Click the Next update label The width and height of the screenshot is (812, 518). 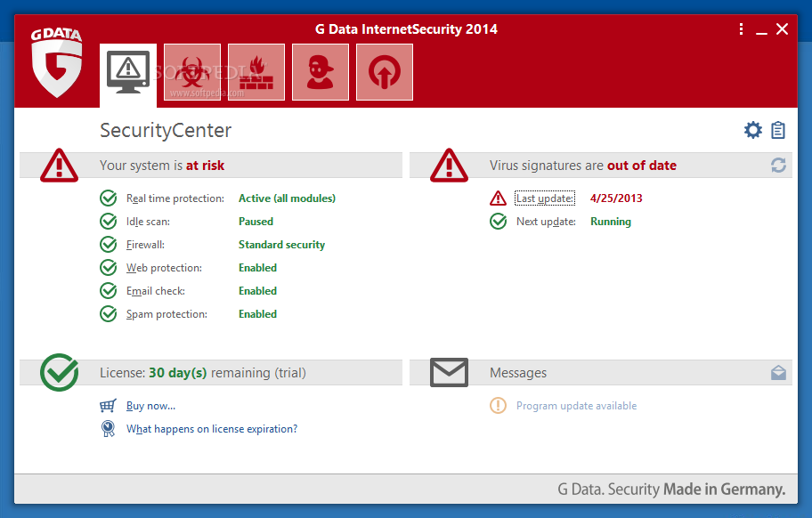(546, 222)
